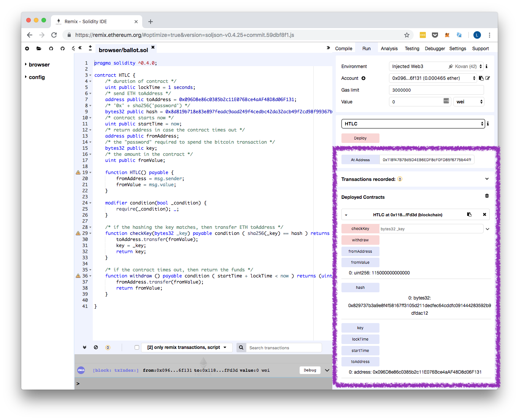This screenshot has height=420, width=519.
Task: Toggle the listen on network checkbox
Action: tap(137, 347)
